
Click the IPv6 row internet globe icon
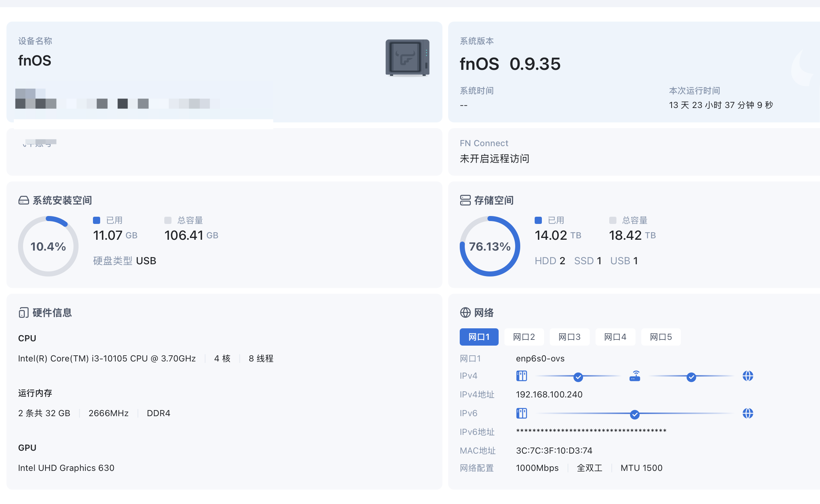tap(748, 413)
